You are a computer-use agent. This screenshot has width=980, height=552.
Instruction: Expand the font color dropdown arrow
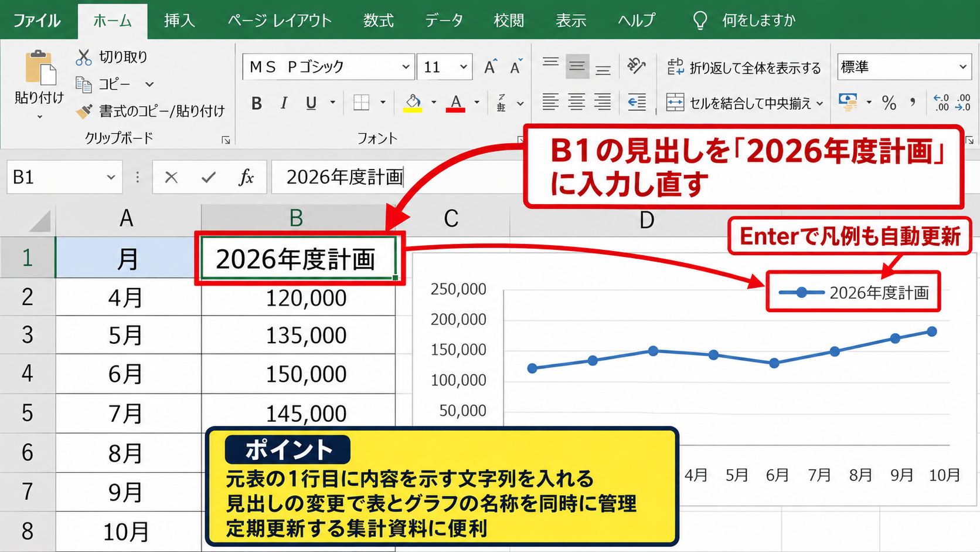[x=477, y=103]
